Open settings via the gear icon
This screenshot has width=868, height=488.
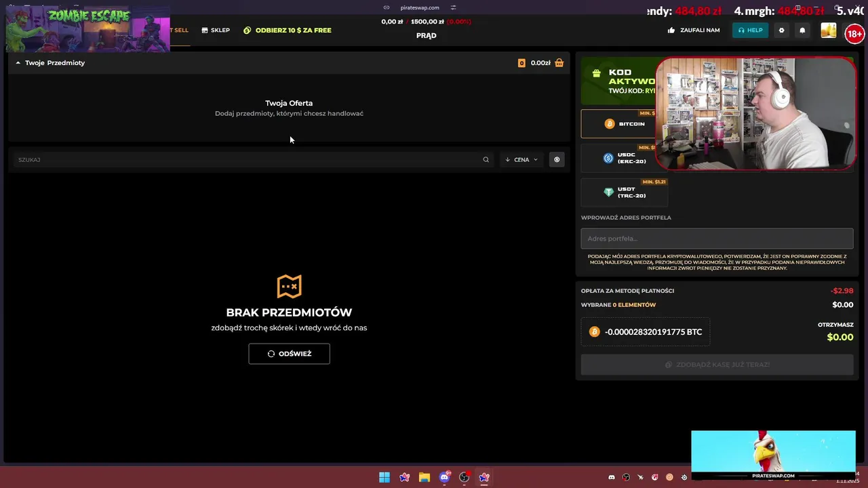pyautogui.click(x=781, y=30)
